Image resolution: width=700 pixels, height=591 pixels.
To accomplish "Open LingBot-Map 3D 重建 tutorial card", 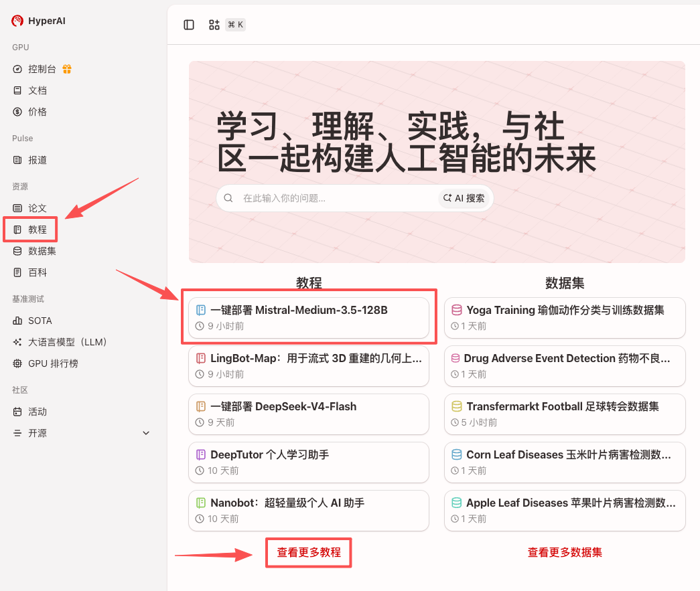I will [x=309, y=365].
